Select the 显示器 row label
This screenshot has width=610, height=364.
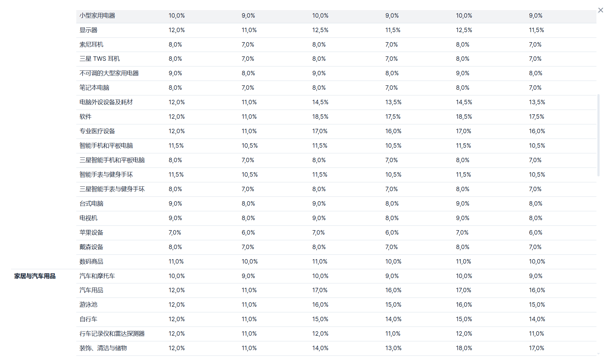(x=88, y=30)
